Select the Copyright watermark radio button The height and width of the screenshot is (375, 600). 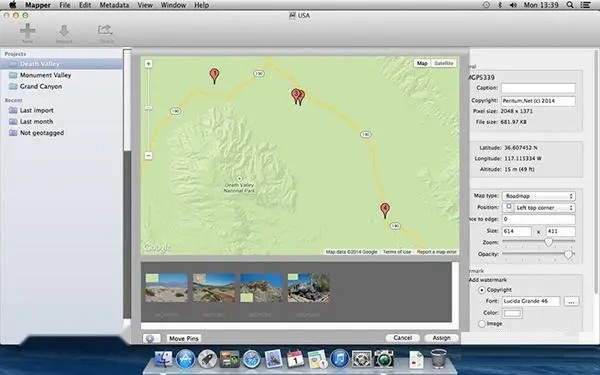tap(482, 290)
